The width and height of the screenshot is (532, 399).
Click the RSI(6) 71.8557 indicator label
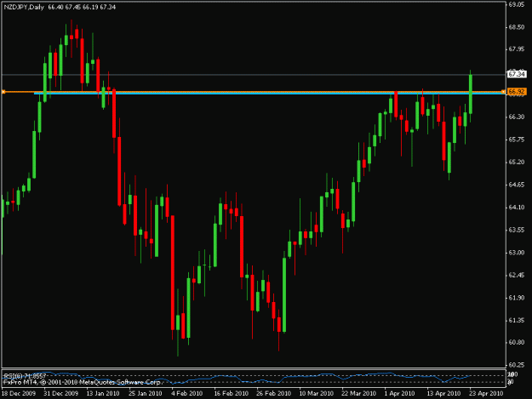coord(25,376)
